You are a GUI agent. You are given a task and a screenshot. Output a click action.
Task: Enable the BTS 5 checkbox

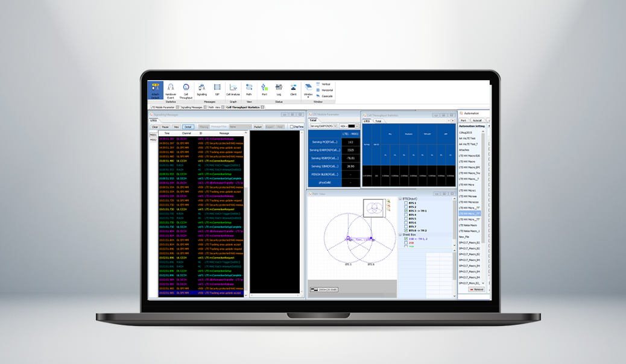[406, 219]
